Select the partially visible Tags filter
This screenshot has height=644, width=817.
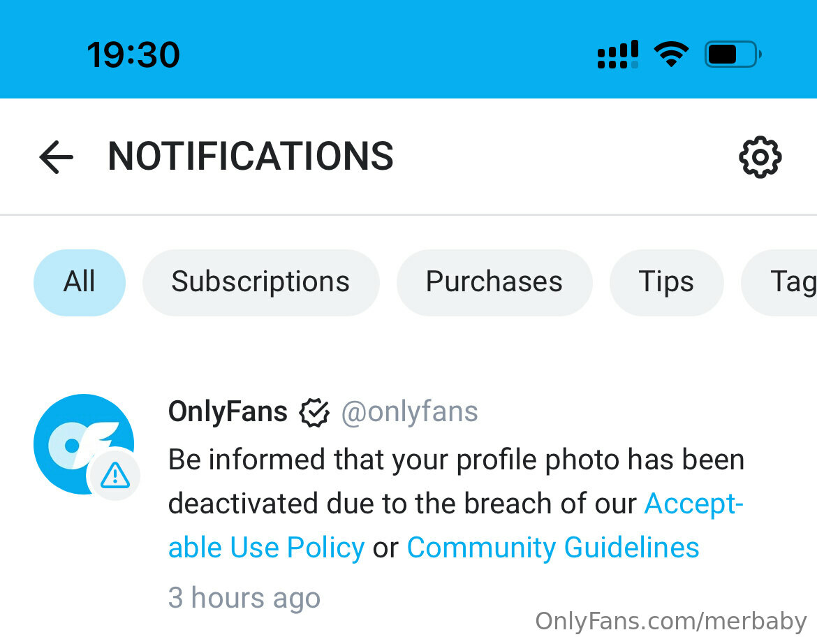779,282
